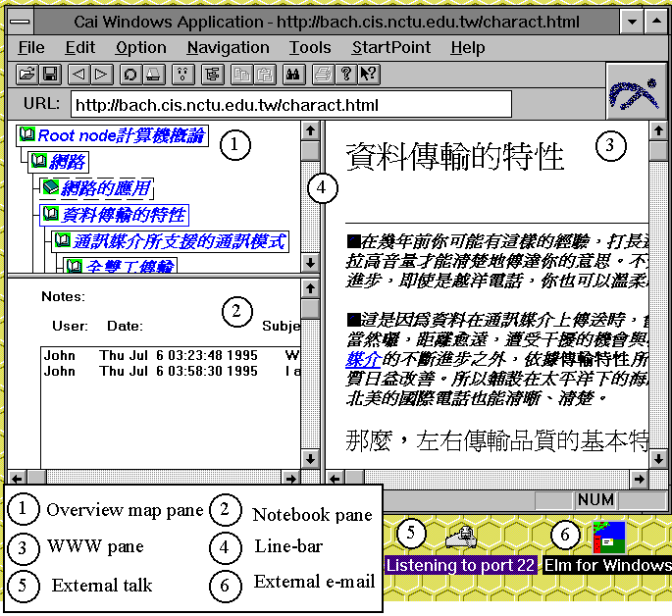The height and width of the screenshot is (616, 672).
Task: Click the Save diskette toolbar icon
Action: point(49,74)
